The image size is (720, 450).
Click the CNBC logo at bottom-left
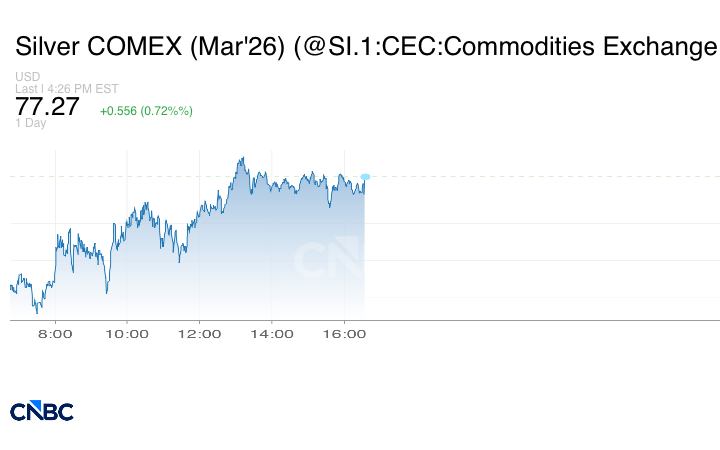coord(41,411)
